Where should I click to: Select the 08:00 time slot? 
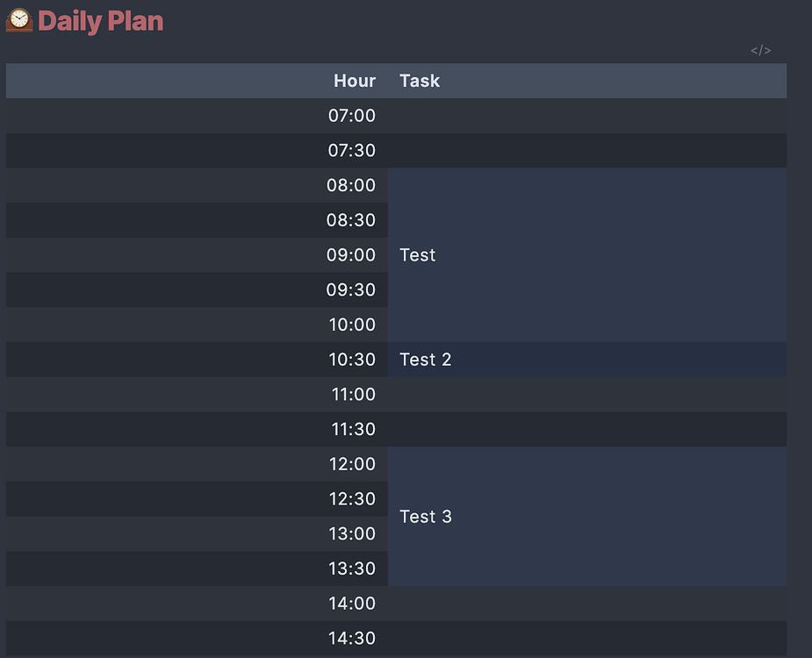tap(352, 185)
